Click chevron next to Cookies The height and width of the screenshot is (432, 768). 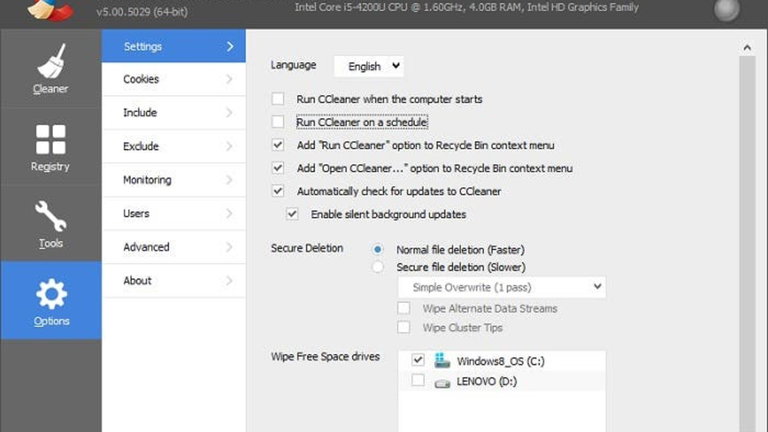pyautogui.click(x=229, y=79)
